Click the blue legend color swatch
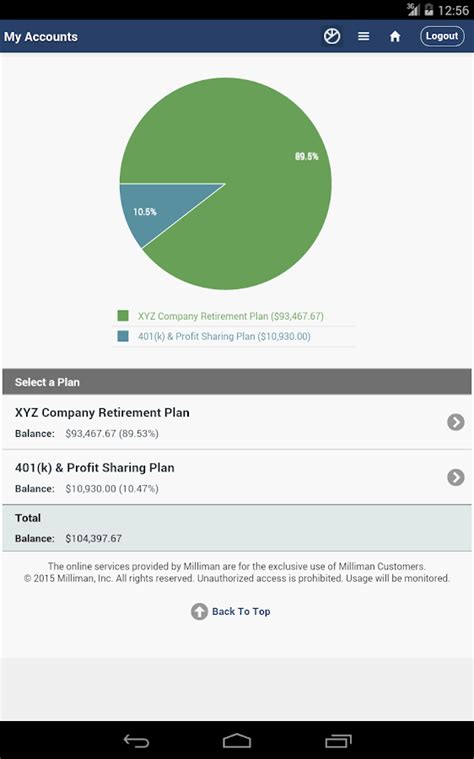 coord(123,336)
